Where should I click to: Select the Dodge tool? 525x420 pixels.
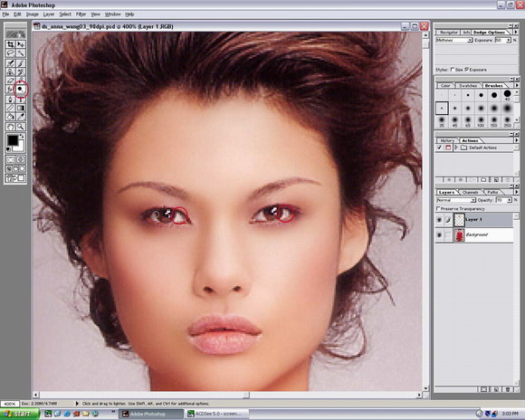click(x=21, y=89)
